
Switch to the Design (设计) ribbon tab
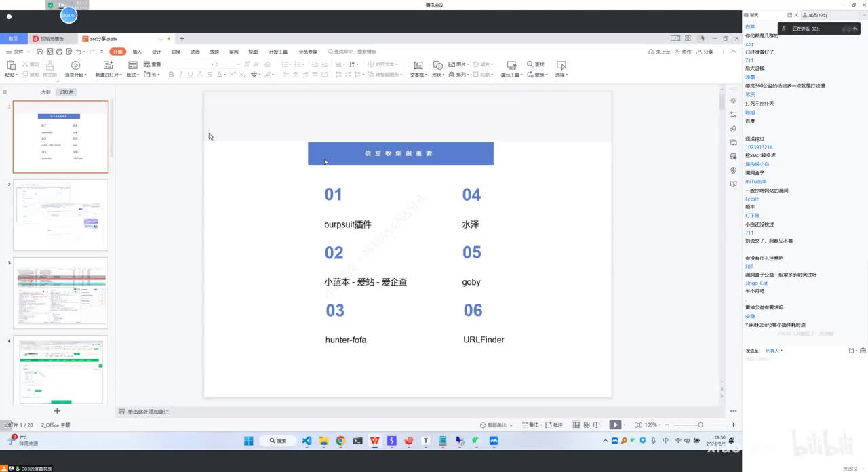157,52
